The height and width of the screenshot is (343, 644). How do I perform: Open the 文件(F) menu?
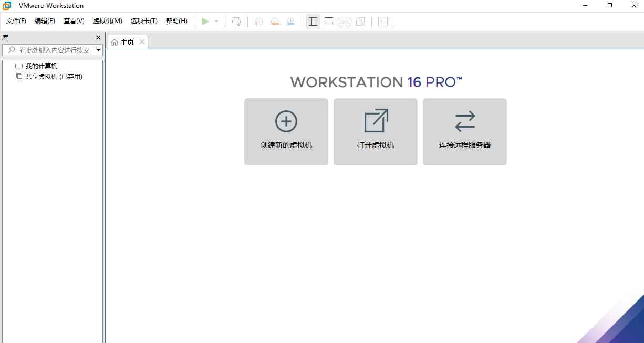click(x=16, y=21)
